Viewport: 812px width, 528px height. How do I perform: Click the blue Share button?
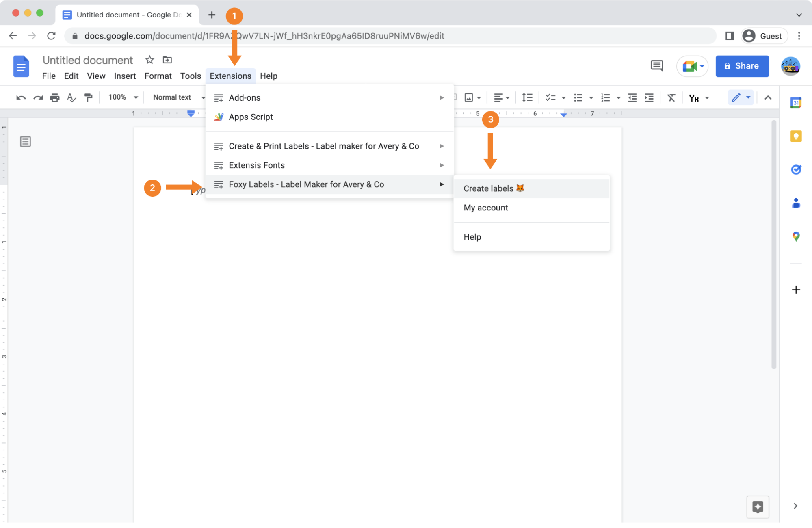742,66
